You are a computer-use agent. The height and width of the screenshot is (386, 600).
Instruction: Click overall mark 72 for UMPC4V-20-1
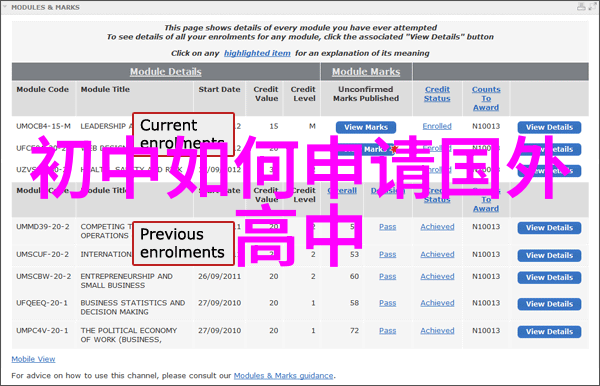(x=354, y=331)
